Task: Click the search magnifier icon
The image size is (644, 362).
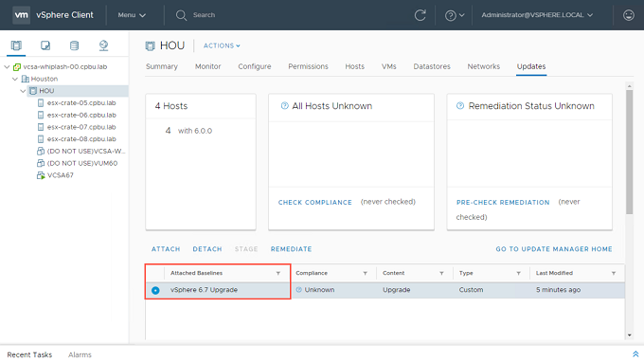Action: tap(181, 15)
